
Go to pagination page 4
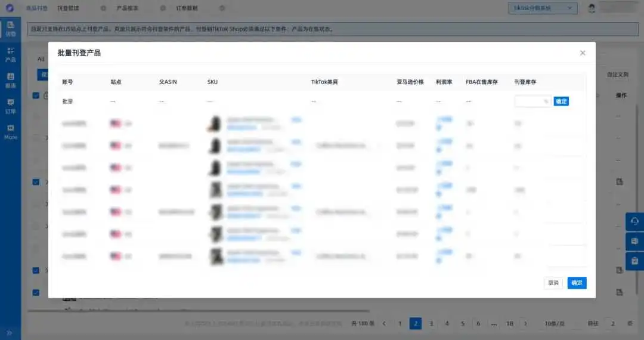click(x=447, y=323)
